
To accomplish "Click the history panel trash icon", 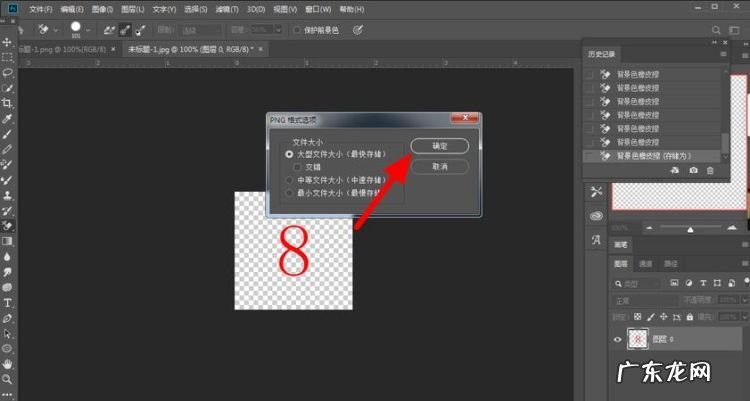I will (x=711, y=171).
